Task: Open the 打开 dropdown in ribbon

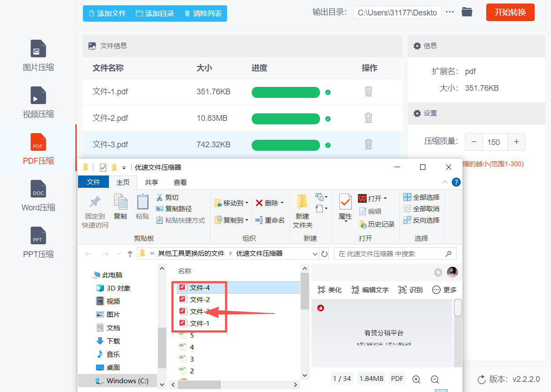Action: (x=372, y=198)
